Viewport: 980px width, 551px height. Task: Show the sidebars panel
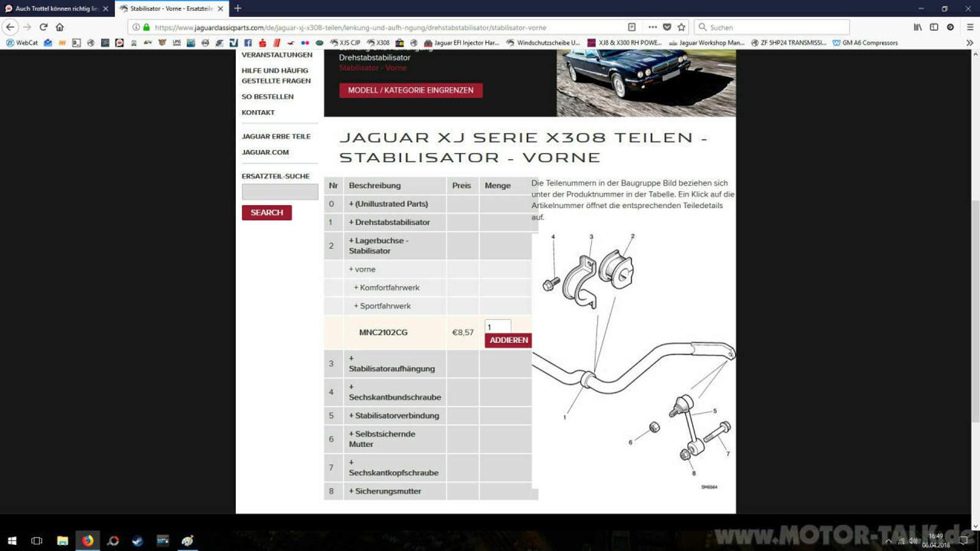coord(933,27)
